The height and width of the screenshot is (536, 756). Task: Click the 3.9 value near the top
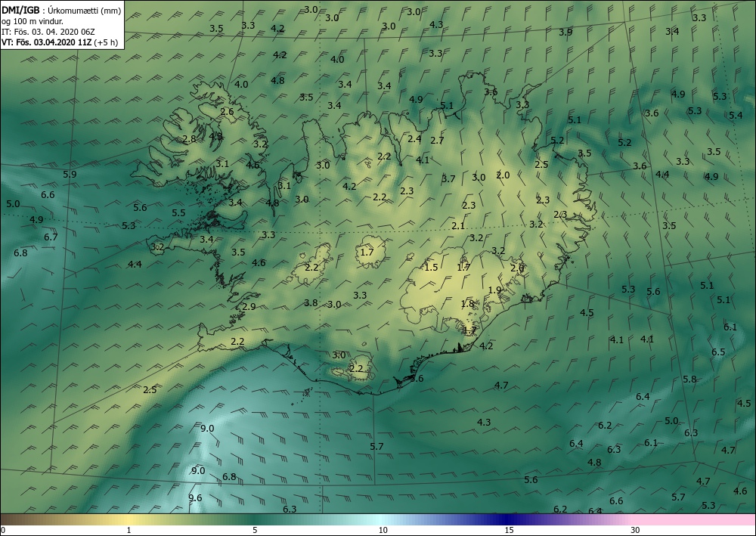pos(565,32)
